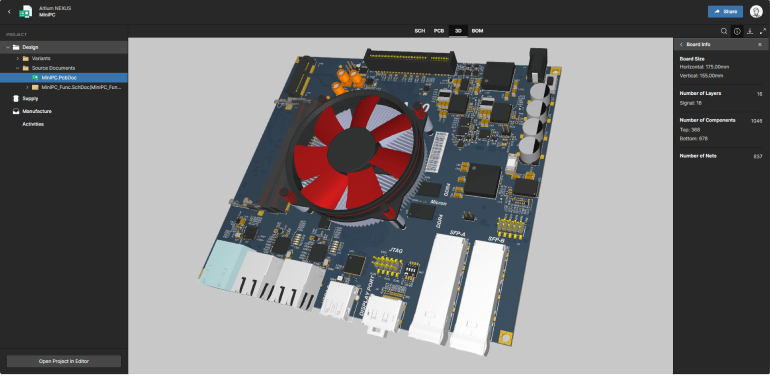Collapse the Source Documents folder

click(18, 68)
